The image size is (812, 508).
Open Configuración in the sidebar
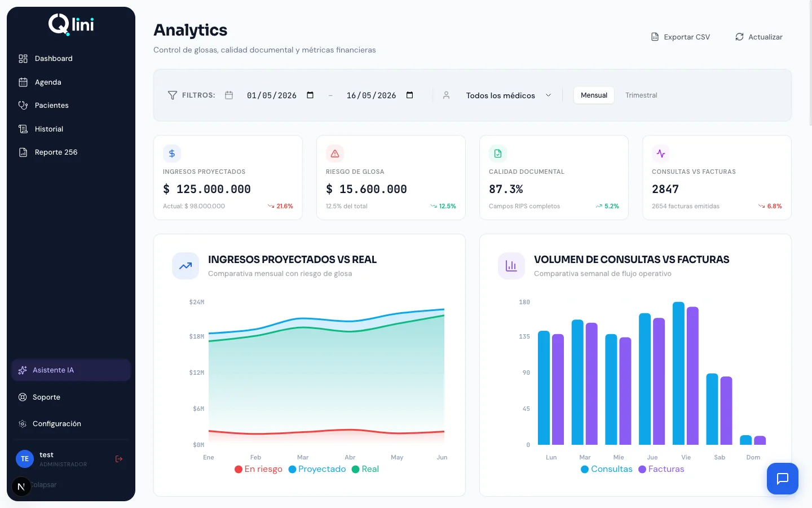tap(71, 424)
